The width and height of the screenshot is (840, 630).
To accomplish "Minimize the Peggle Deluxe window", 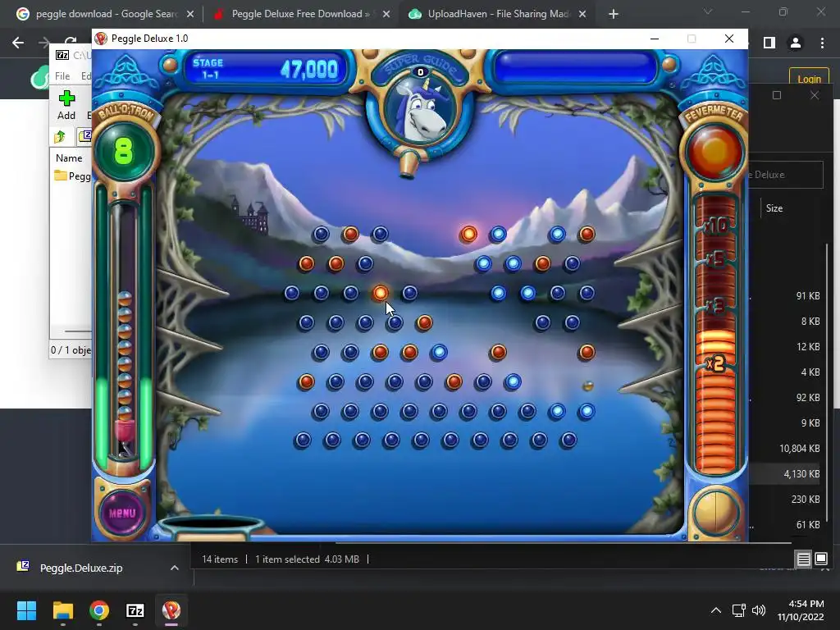I will pos(654,39).
